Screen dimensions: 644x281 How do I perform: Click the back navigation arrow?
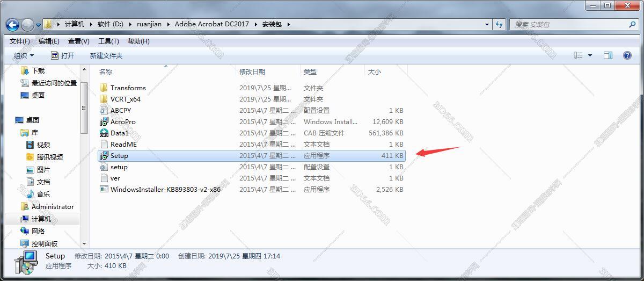12,24
